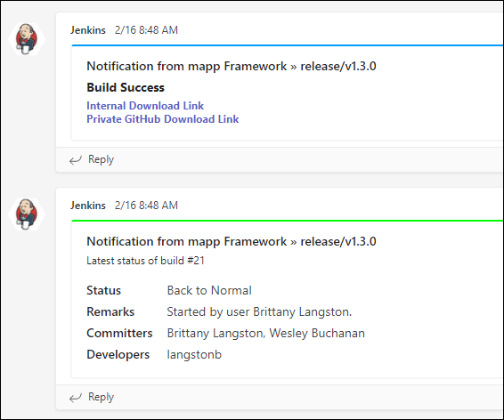Open the Private GitHub Download Link
This screenshot has width=504, height=420.
pyautogui.click(x=163, y=119)
